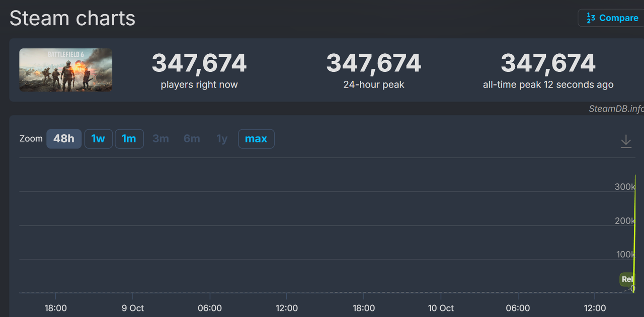Click the '24-hour peak' label

click(374, 85)
